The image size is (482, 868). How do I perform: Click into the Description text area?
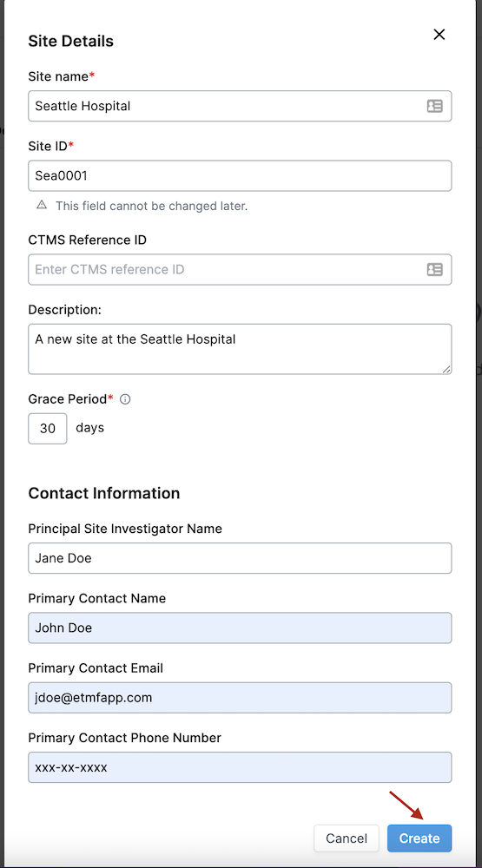(240, 349)
